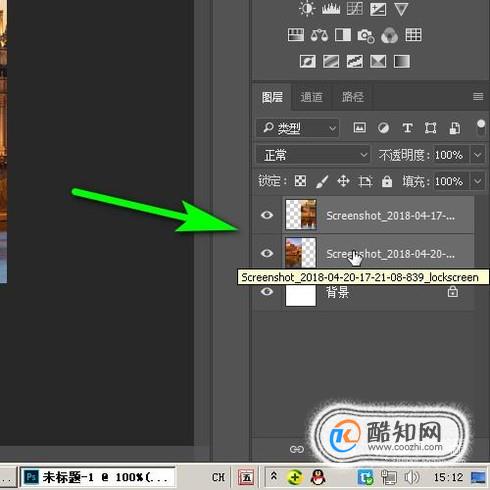Click the green plus tray icon
Screen dimensions: 490x490
point(295,477)
